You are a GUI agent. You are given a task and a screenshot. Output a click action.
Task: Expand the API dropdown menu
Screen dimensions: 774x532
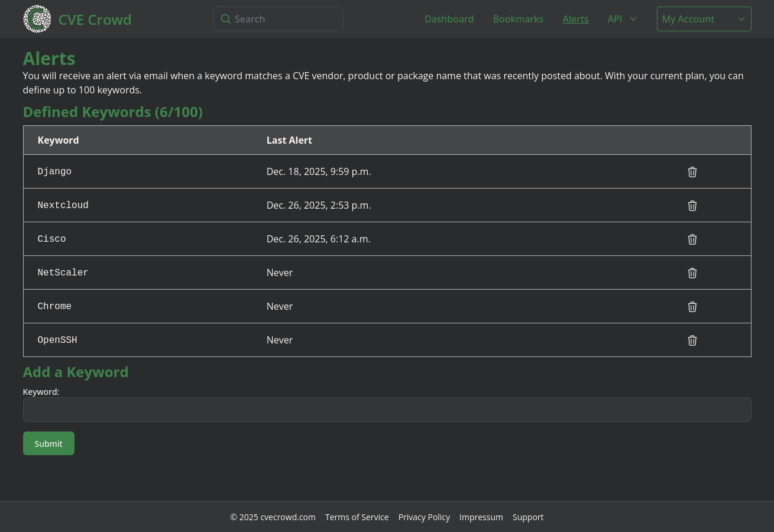pyautogui.click(x=621, y=19)
